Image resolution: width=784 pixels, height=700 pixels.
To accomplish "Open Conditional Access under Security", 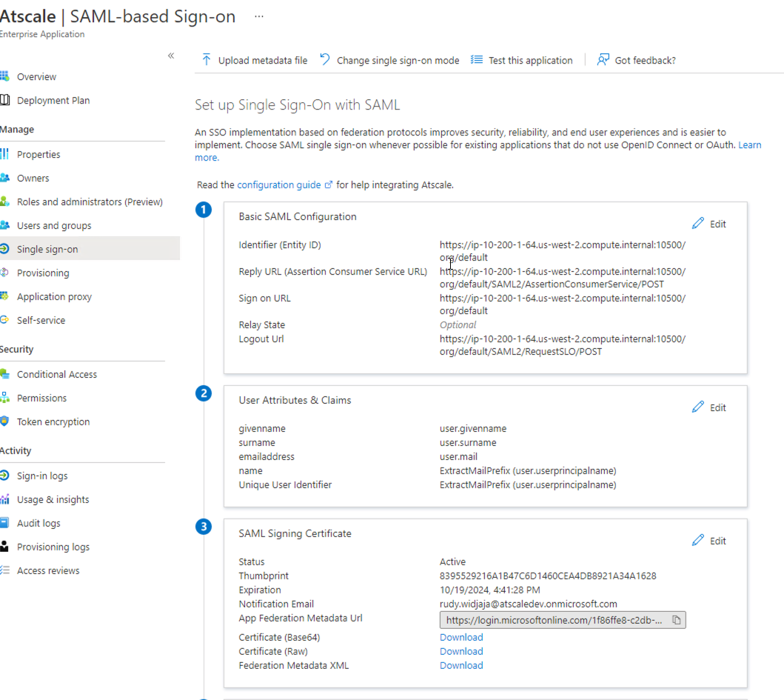I will point(56,374).
